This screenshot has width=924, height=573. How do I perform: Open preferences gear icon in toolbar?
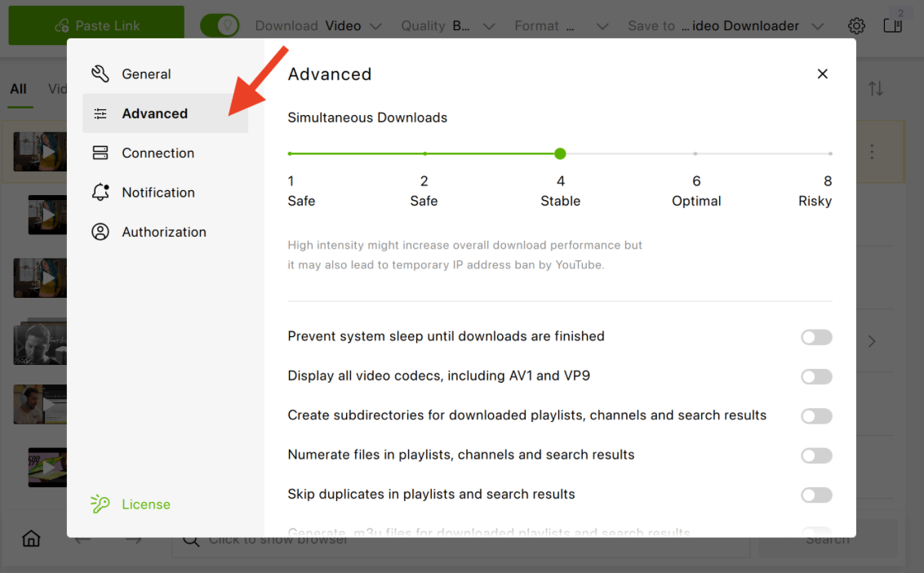[856, 26]
